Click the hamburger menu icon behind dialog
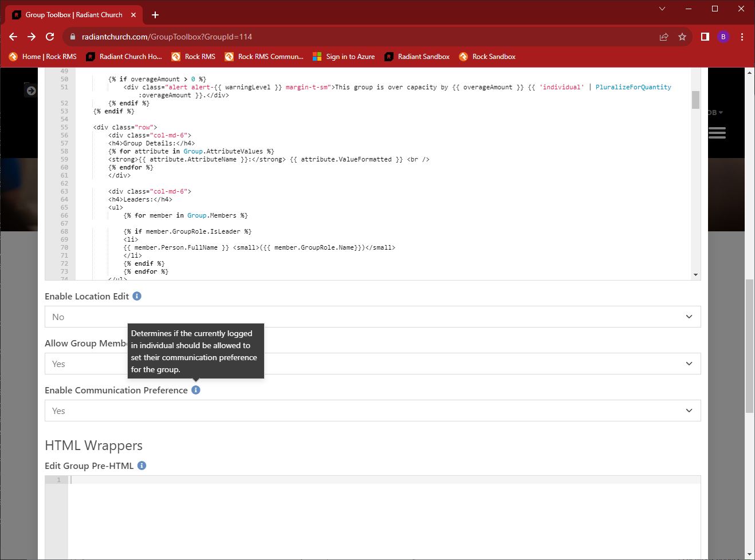Viewport: 755px width, 560px height. (x=717, y=133)
